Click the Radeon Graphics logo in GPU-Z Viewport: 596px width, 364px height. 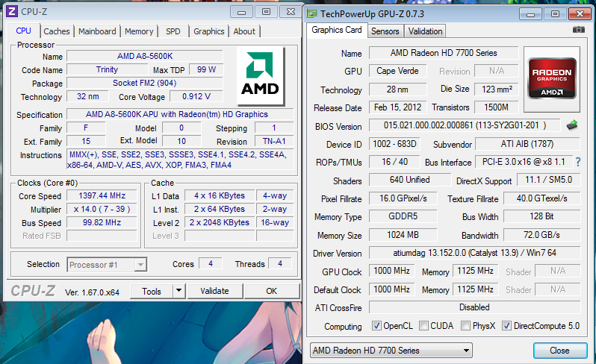point(552,79)
